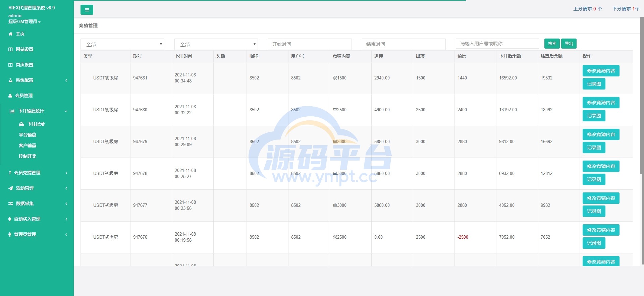Click 记录图 for period 947676
644x296 pixels.
coord(594,243)
